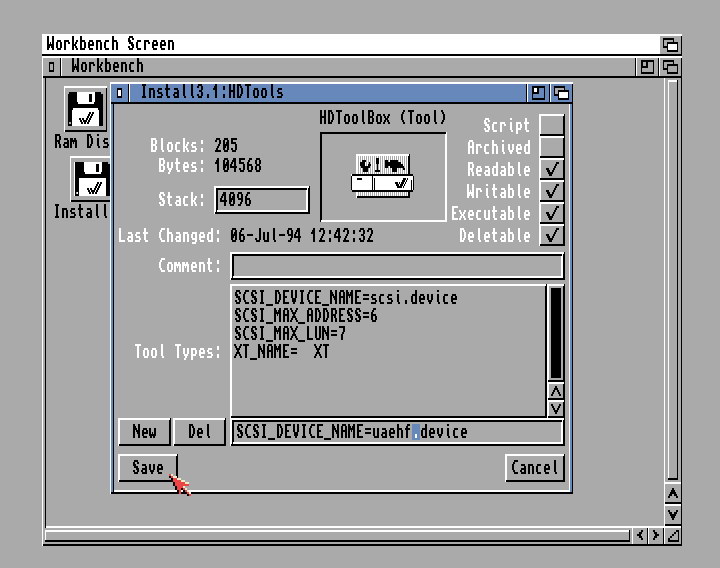Uncheck the Deletable checkbox

(551, 235)
